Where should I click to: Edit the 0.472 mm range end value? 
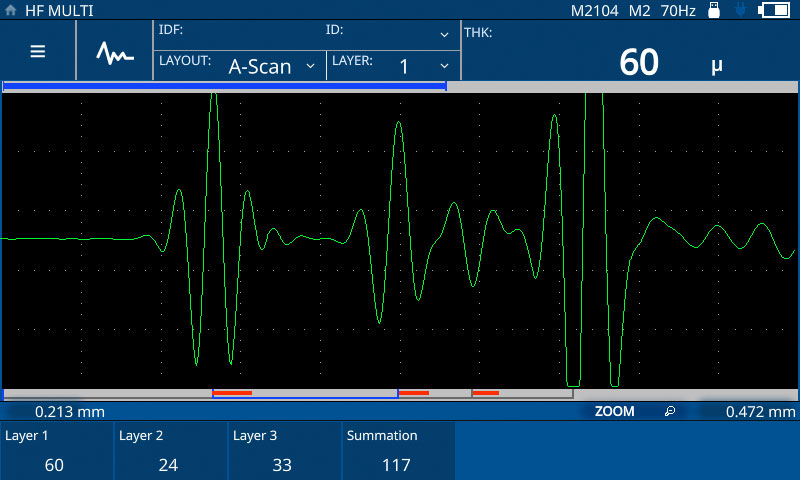point(760,411)
